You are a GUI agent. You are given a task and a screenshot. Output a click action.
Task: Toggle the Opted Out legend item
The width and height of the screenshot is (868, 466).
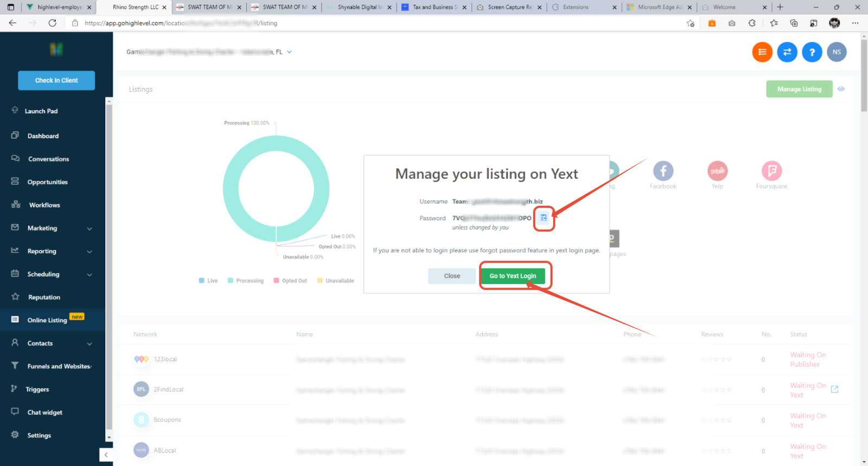[x=290, y=280]
